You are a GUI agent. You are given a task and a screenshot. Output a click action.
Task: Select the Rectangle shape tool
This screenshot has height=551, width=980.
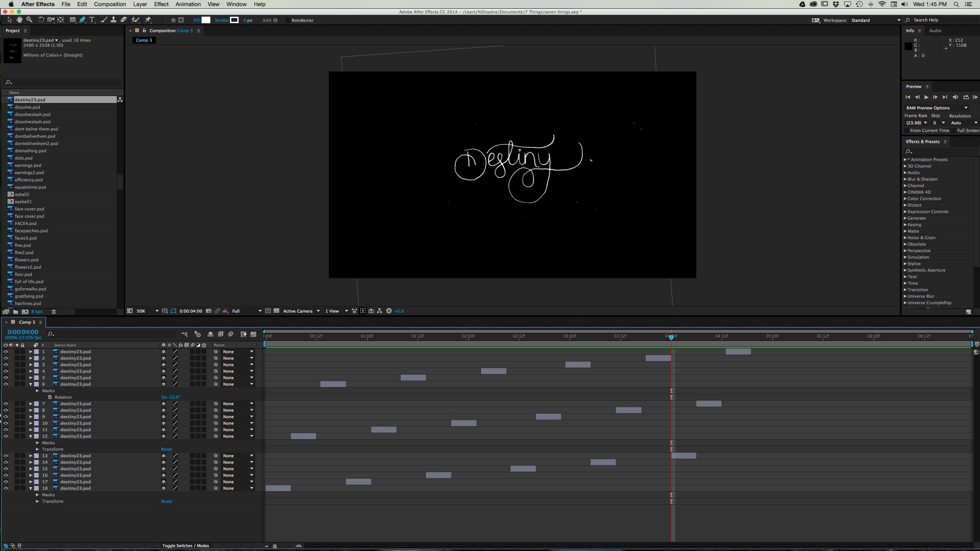72,20
